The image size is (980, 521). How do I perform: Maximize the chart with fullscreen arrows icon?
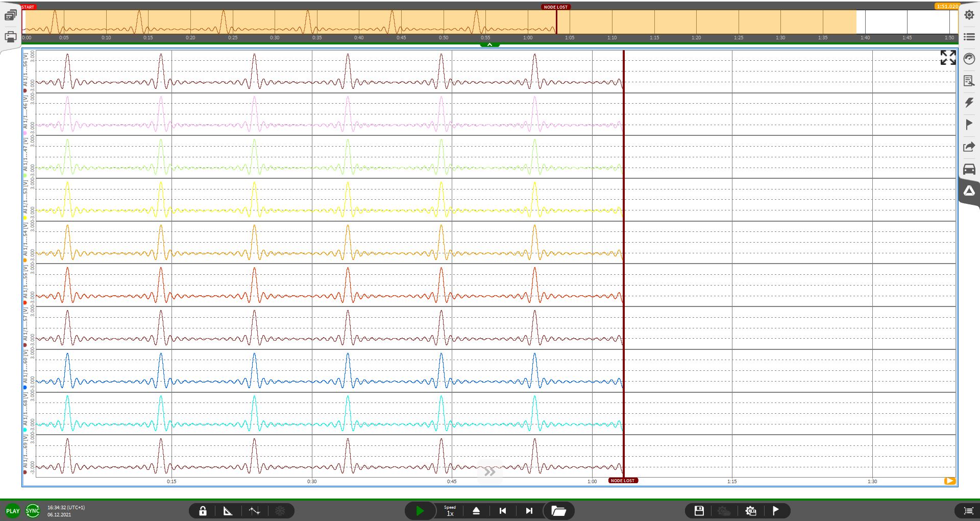click(948, 58)
